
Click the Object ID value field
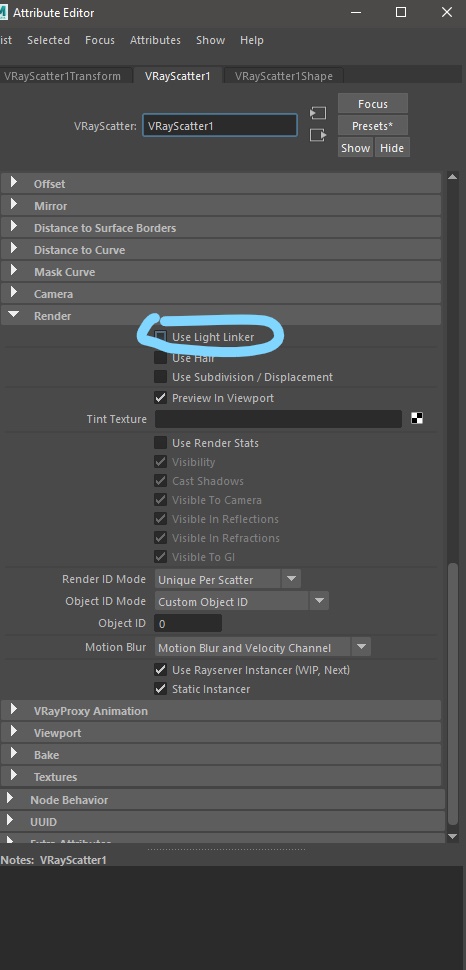pyautogui.click(x=188, y=623)
